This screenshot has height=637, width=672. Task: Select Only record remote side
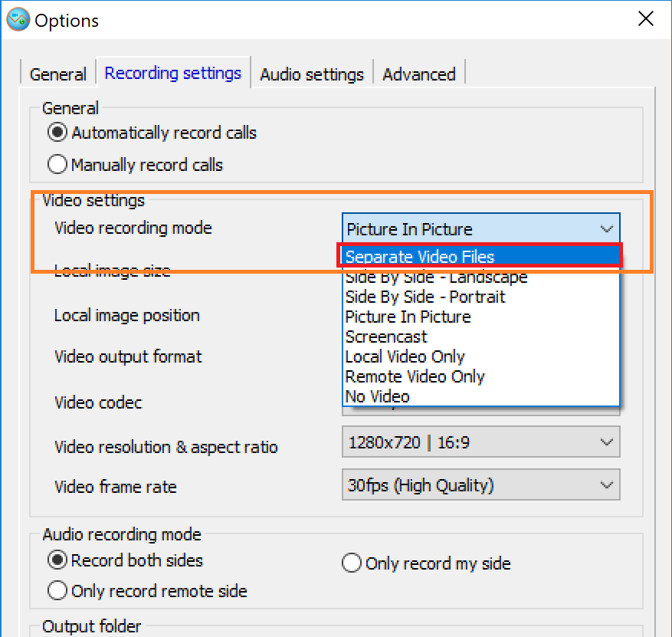point(147,591)
